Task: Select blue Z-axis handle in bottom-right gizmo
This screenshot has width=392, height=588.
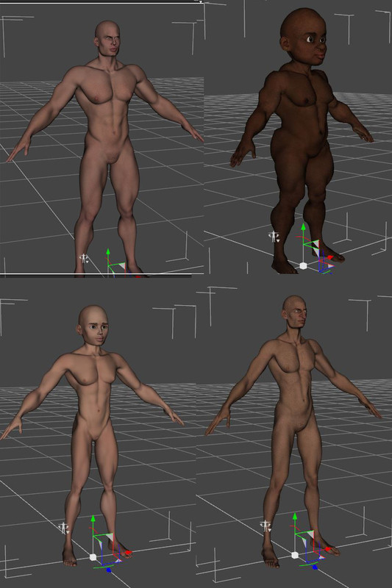Action: (x=315, y=567)
